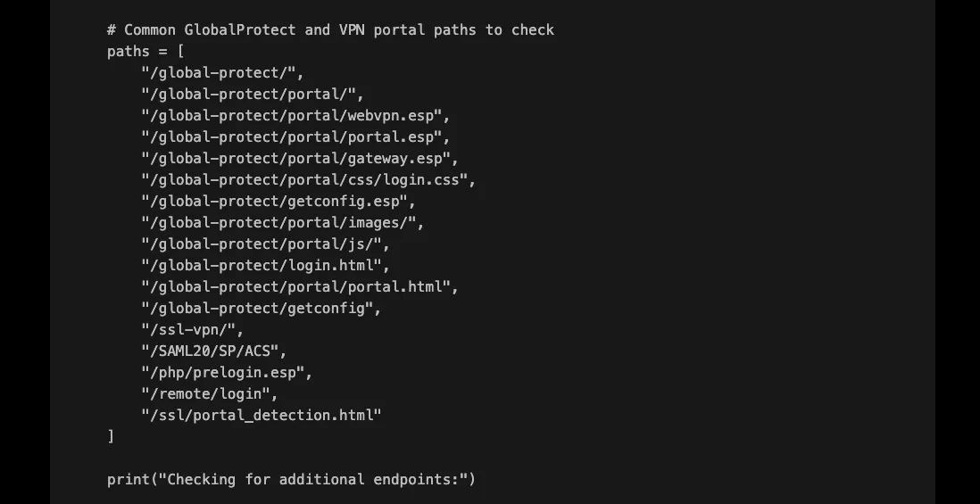This screenshot has width=980, height=504.
Task: Click the global-protect/login.html path string
Action: (x=266, y=266)
